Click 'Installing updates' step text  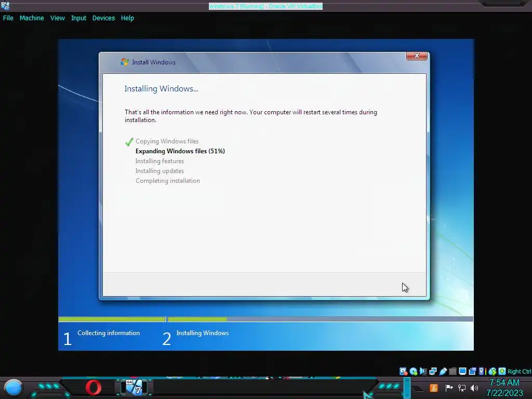click(x=159, y=170)
